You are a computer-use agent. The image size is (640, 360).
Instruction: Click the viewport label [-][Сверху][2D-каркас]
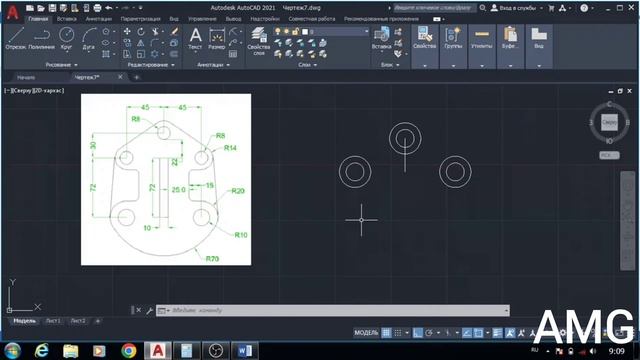34,91
